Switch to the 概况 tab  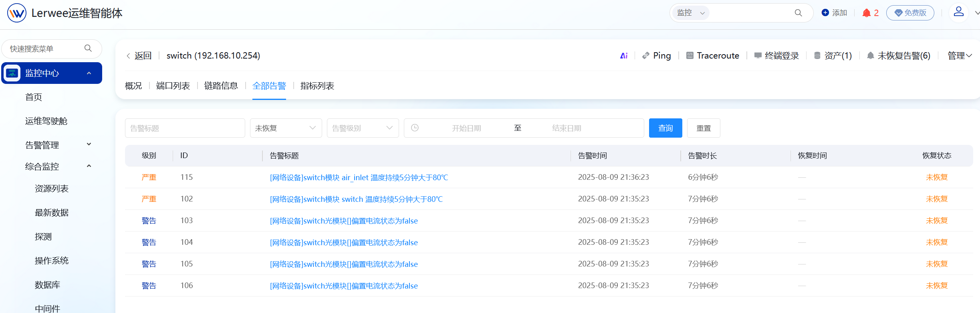tap(133, 86)
